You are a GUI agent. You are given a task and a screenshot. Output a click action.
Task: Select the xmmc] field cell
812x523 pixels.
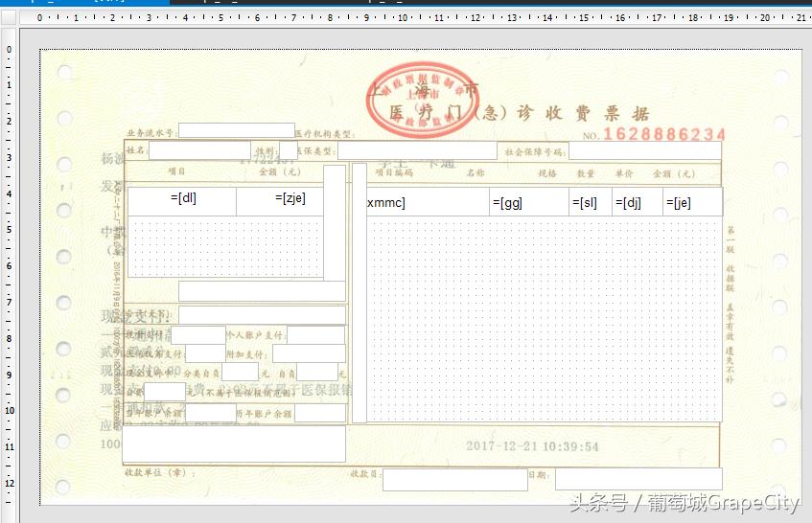click(428, 202)
